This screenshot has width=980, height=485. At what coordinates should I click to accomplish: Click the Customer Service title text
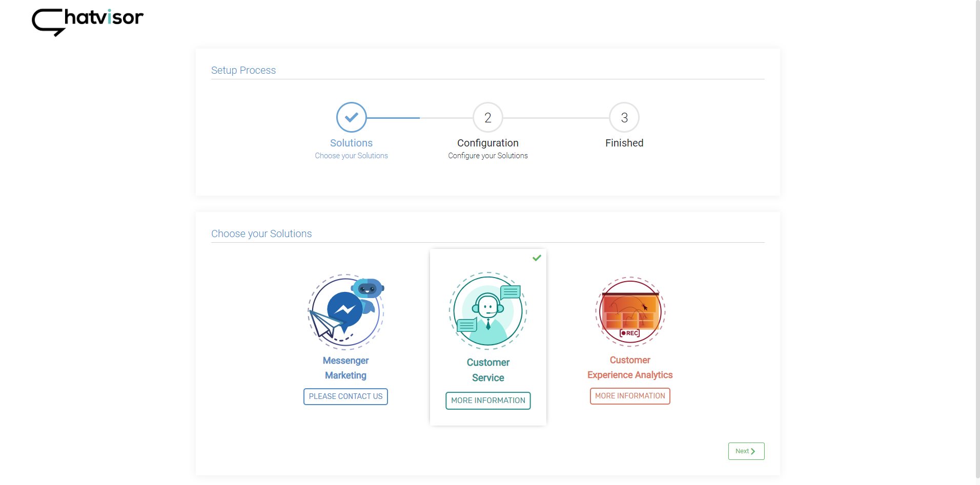488,370
